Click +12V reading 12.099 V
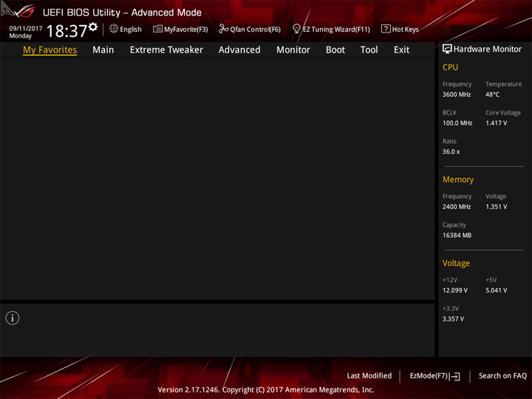This screenshot has height=399, width=532. 455,290
